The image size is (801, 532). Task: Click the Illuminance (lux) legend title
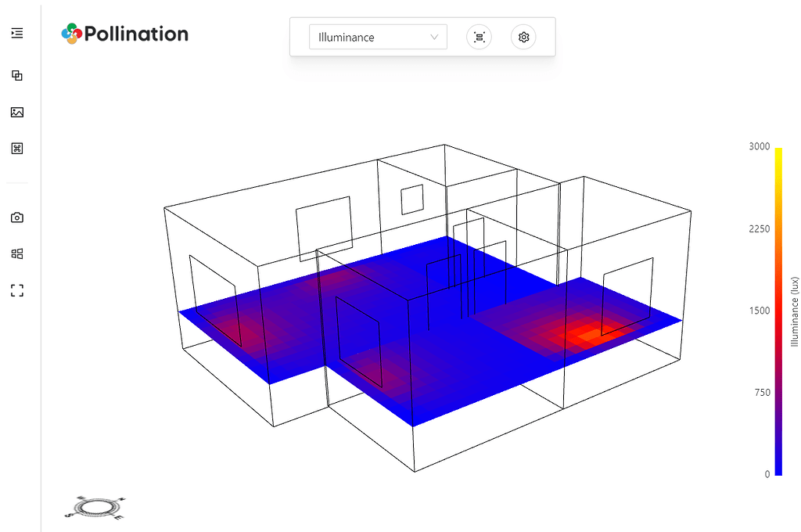point(794,311)
